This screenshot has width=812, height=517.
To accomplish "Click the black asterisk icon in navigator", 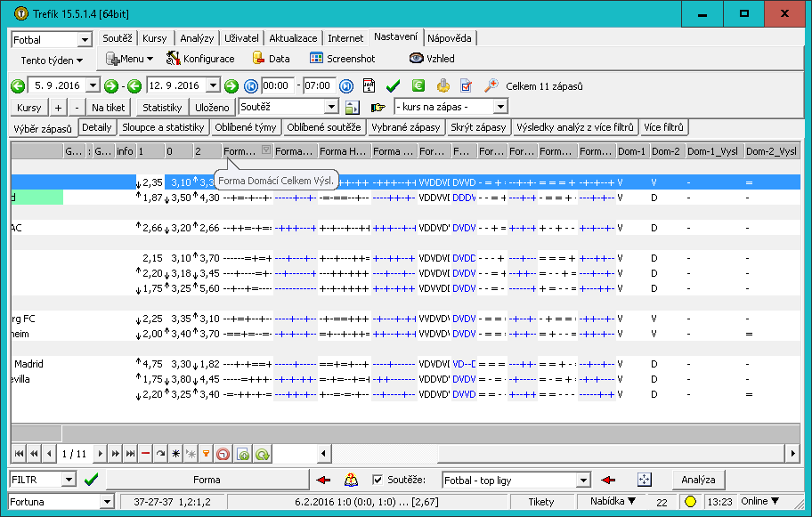I will (x=175, y=454).
